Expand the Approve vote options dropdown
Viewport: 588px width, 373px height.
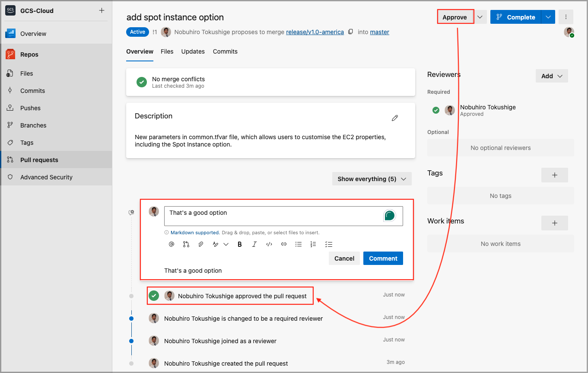click(480, 17)
